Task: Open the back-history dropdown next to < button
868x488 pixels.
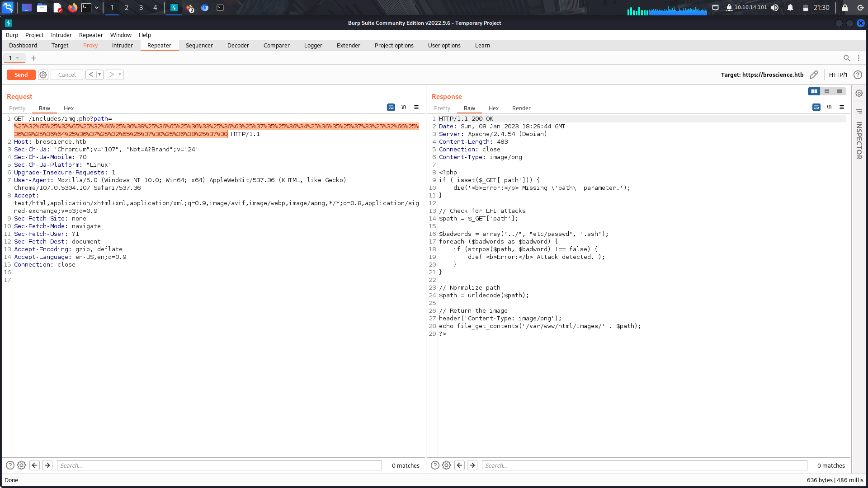Action: coord(99,75)
